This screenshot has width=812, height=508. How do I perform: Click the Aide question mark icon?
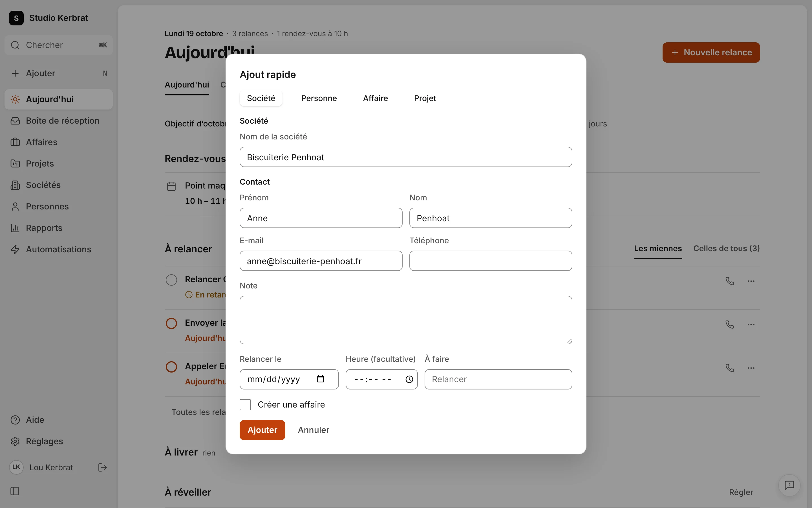click(x=15, y=420)
